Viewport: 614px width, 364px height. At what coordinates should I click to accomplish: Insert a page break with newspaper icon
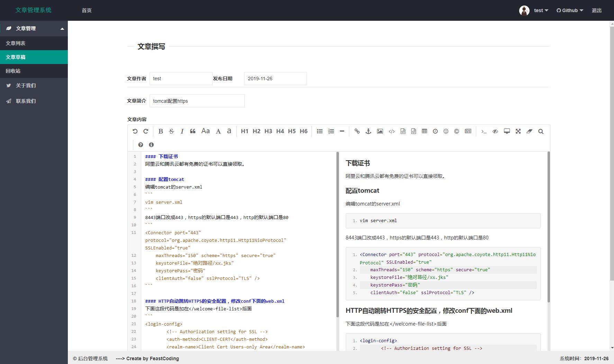[468, 131]
